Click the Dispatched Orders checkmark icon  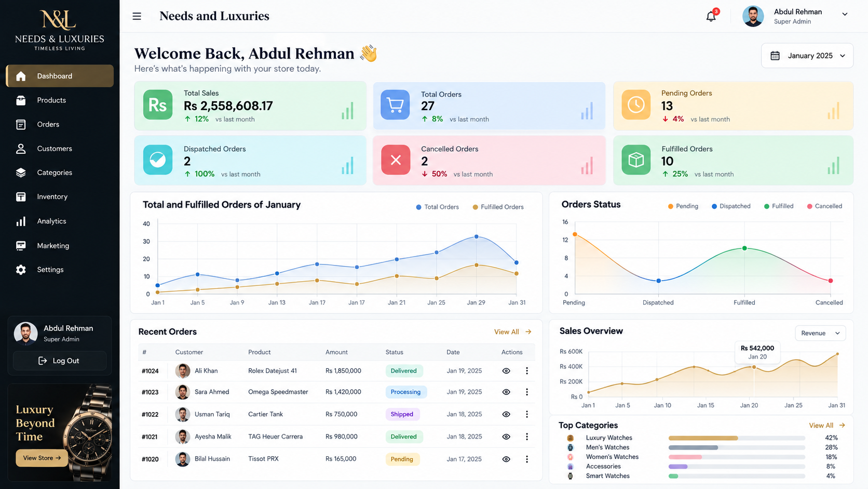157,160
